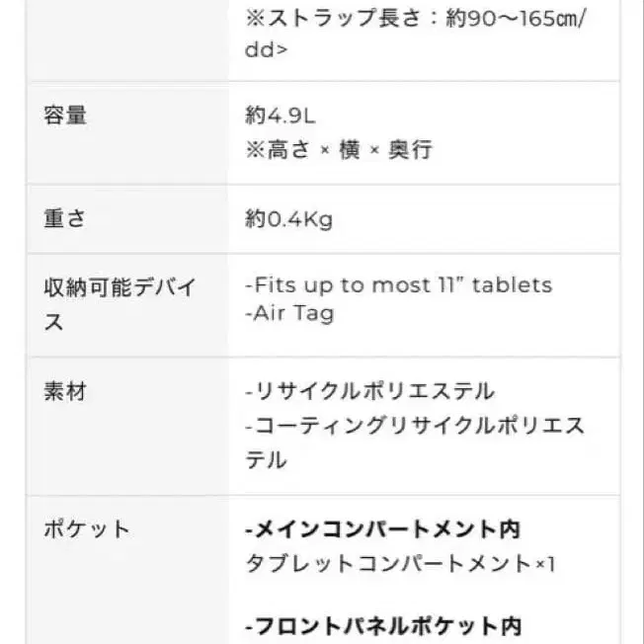Select the ポケット row label
Image resolution: width=644 pixels, height=644 pixels.
coord(87,528)
